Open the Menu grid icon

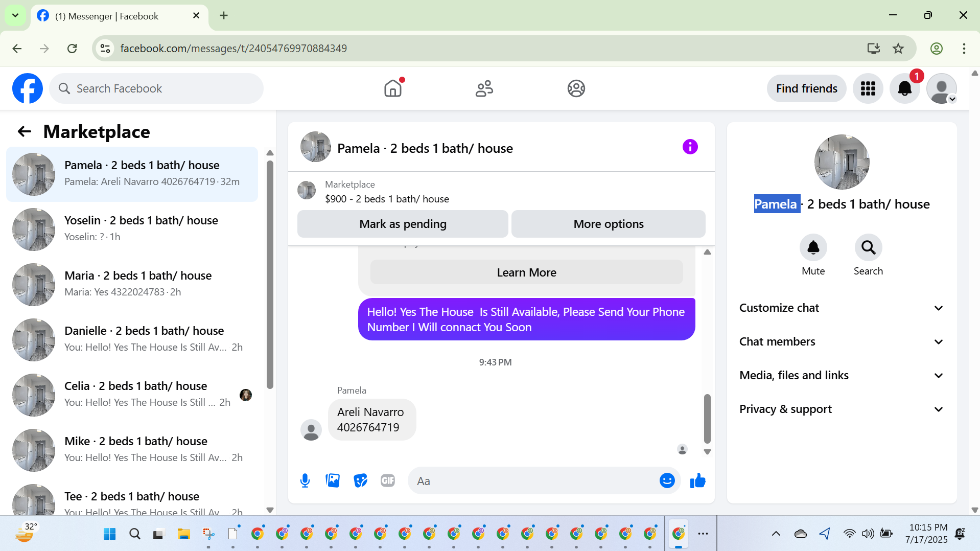[868, 88]
